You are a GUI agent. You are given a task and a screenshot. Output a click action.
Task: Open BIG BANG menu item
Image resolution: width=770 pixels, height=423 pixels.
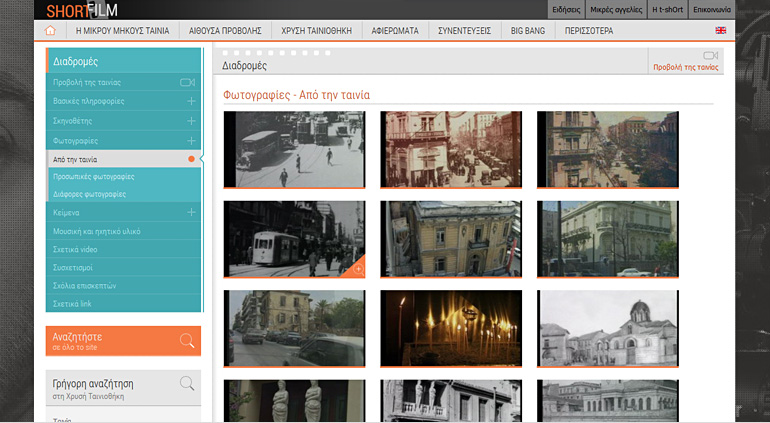[528, 30]
